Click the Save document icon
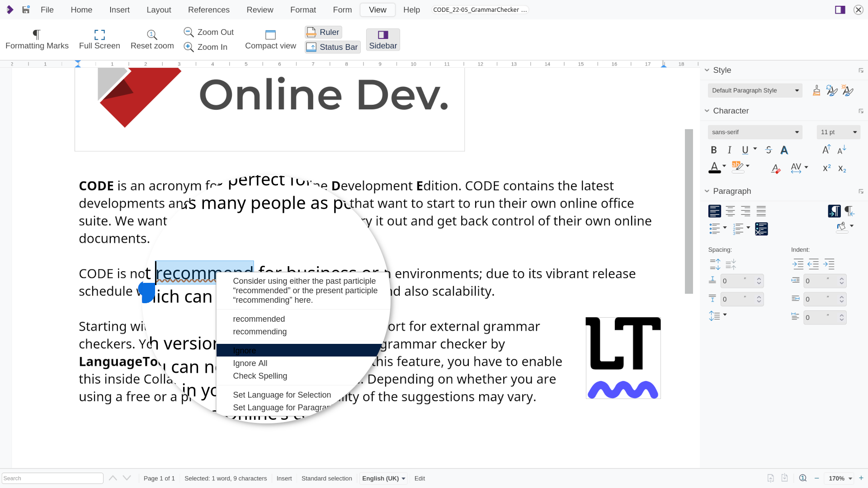Screen dimensions: 868x488 coord(26,9)
